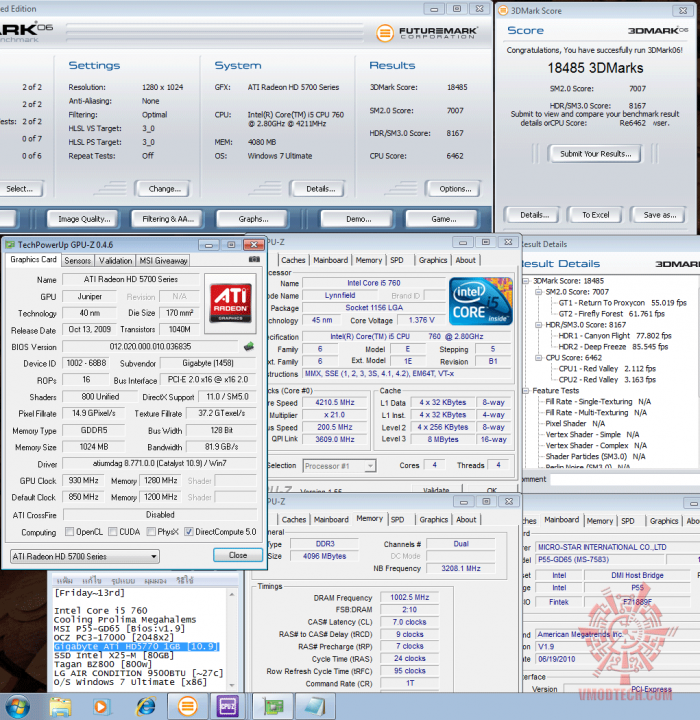The image size is (700, 720).
Task: Click the Image Quality button in 3DMark
Action: click(84, 219)
